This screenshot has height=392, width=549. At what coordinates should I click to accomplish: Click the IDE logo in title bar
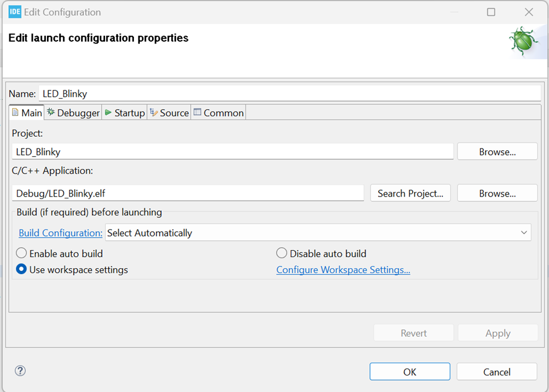15,12
